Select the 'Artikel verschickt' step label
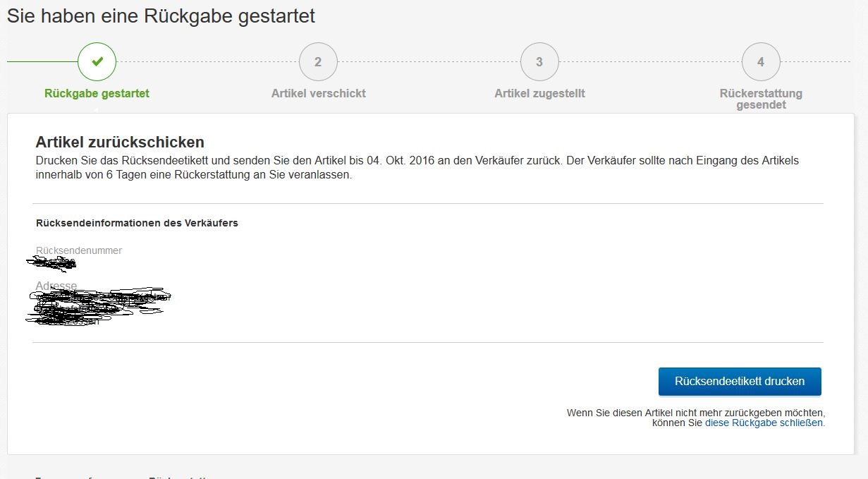The image size is (868, 479). 318,93
